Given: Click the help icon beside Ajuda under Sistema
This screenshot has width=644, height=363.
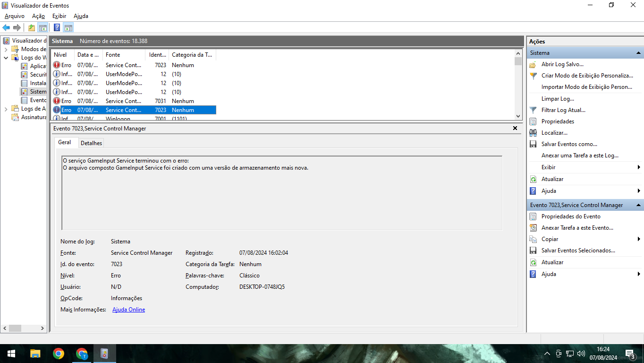Looking at the screenshot, I should (x=533, y=191).
